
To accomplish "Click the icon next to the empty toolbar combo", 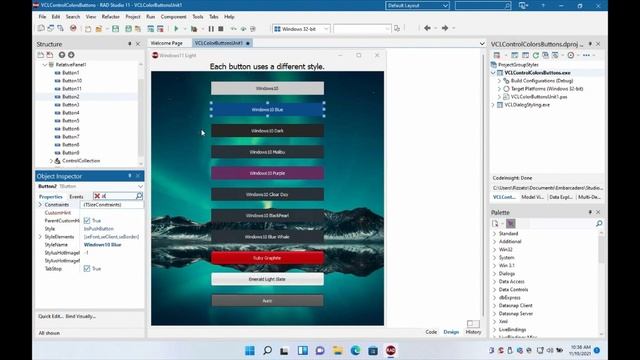I will (x=397, y=29).
